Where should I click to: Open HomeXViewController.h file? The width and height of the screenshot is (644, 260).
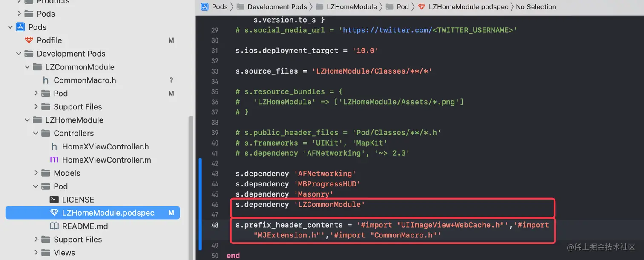tap(106, 146)
